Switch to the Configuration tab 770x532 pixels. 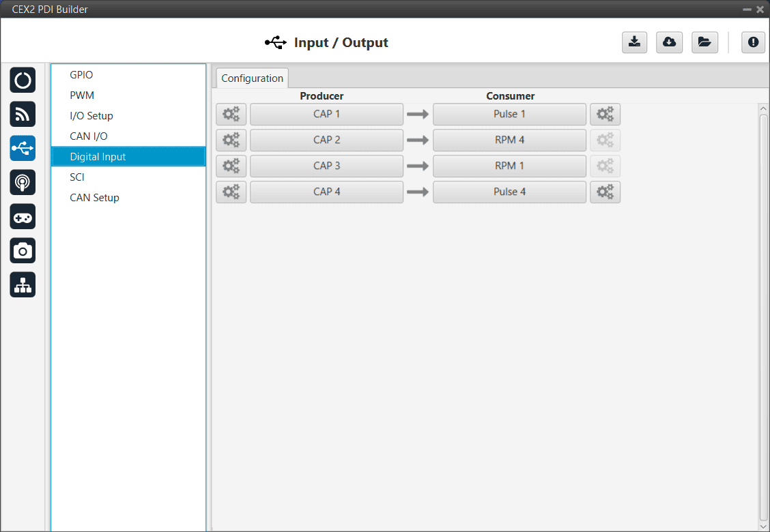click(252, 78)
